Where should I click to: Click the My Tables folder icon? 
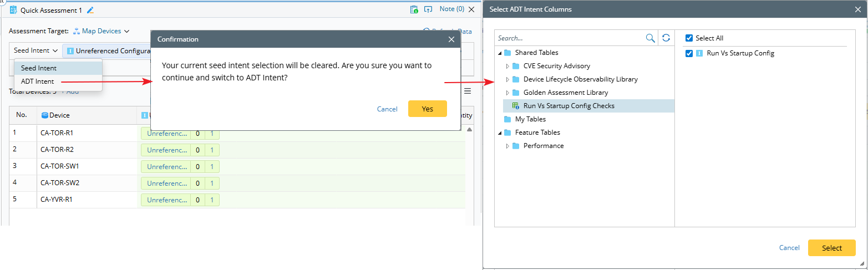point(507,119)
